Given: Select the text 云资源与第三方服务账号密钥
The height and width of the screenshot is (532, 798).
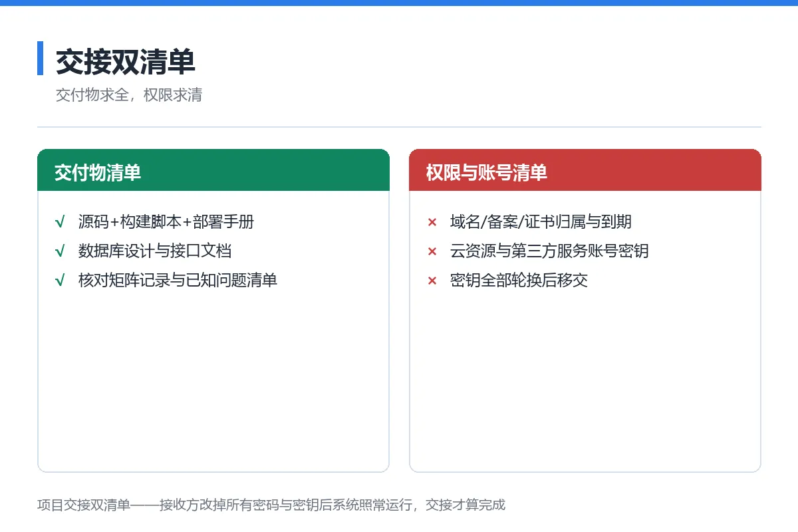Looking at the screenshot, I should (x=549, y=251).
